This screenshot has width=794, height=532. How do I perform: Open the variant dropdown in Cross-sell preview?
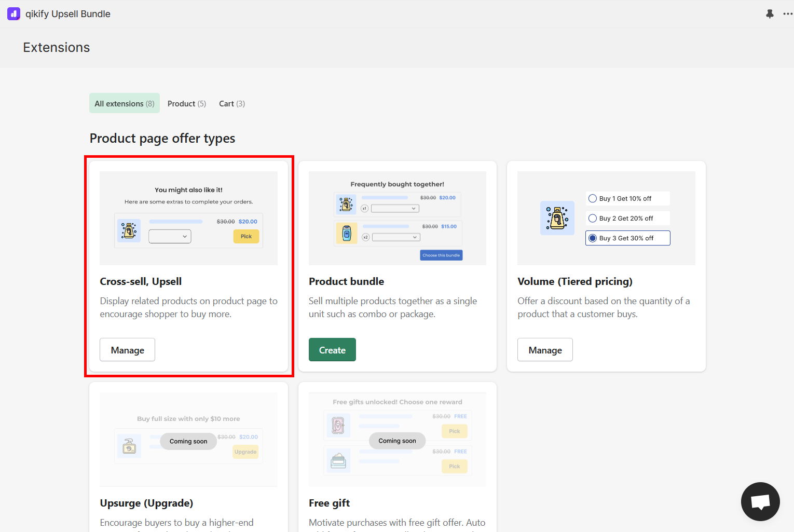click(170, 236)
